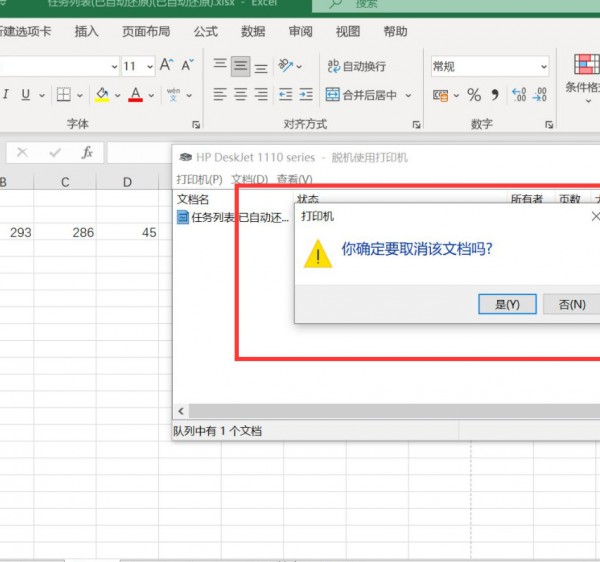The width and height of the screenshot is (600, 562).
Task: Select cell containing 45
Action: [127, 231]
